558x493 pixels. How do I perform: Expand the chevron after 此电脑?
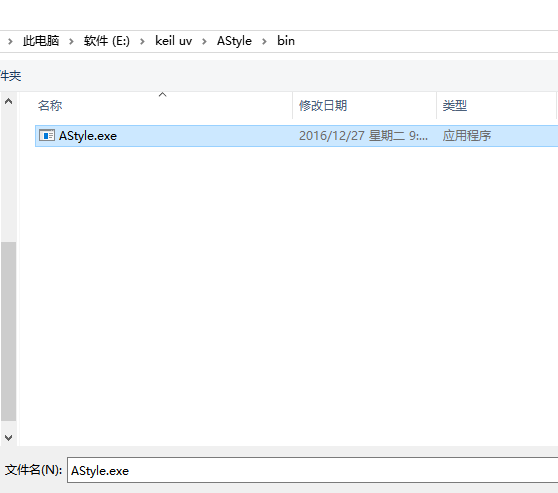click(x=71, y=42)
